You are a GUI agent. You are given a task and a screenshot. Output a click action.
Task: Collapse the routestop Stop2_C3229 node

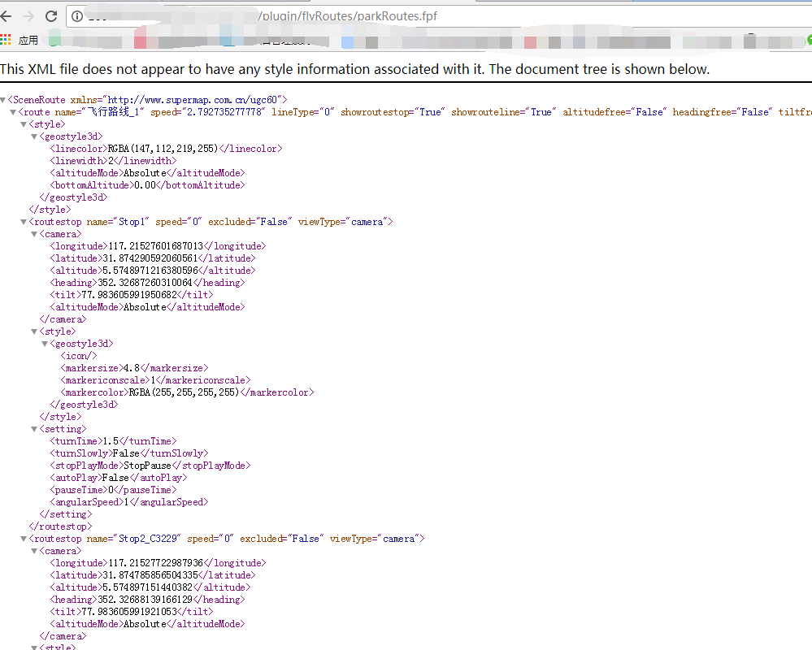(x=24, y=539)
